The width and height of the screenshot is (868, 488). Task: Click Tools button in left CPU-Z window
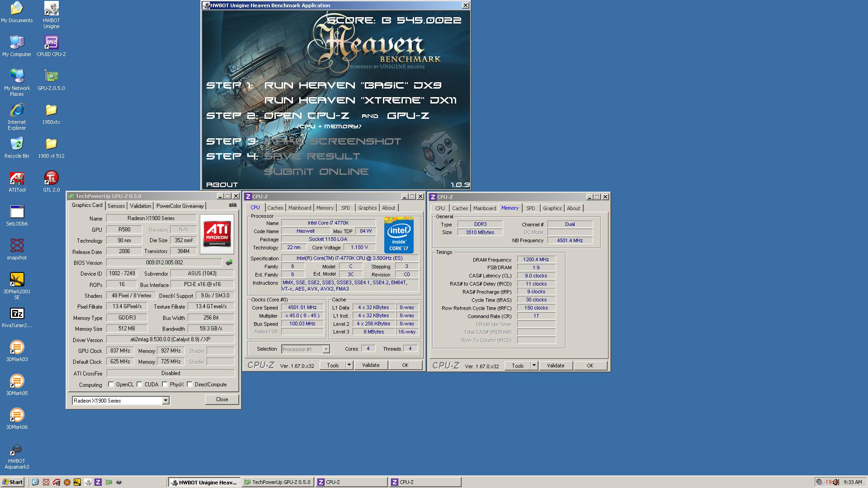click(333, 365)
